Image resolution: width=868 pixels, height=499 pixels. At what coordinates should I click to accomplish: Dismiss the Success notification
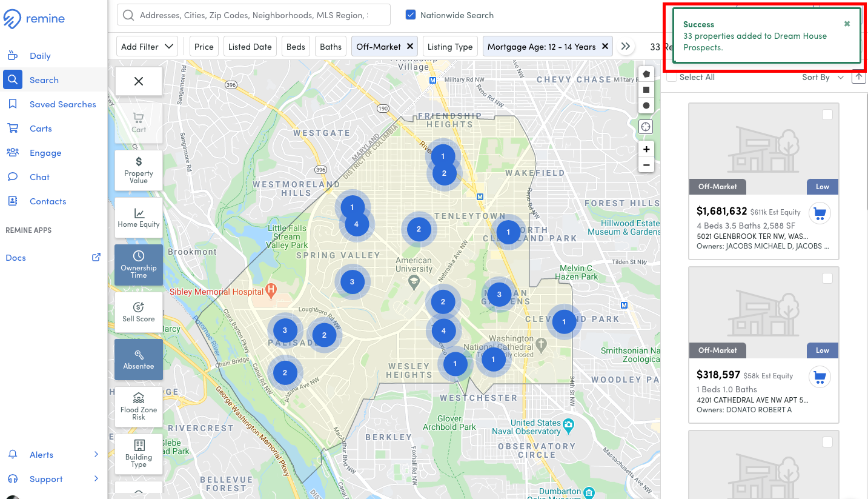coord(847,24)
